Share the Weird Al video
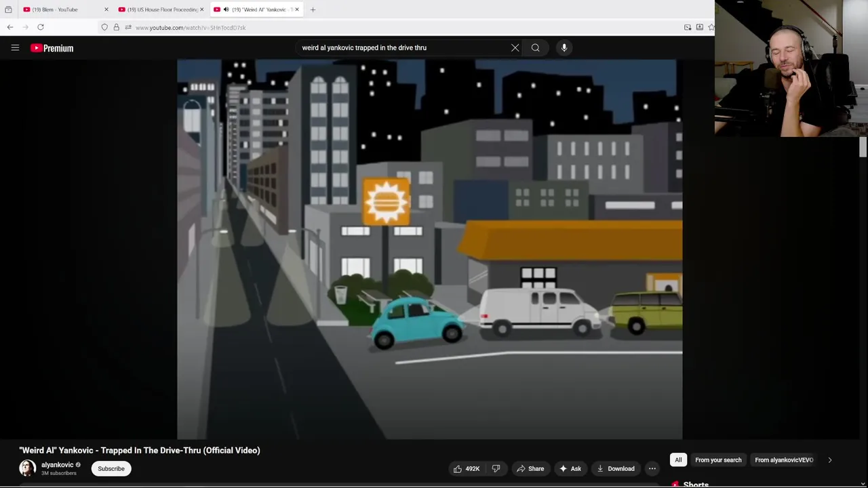Viewport: 868px width, 488px height. coord(530,468)
